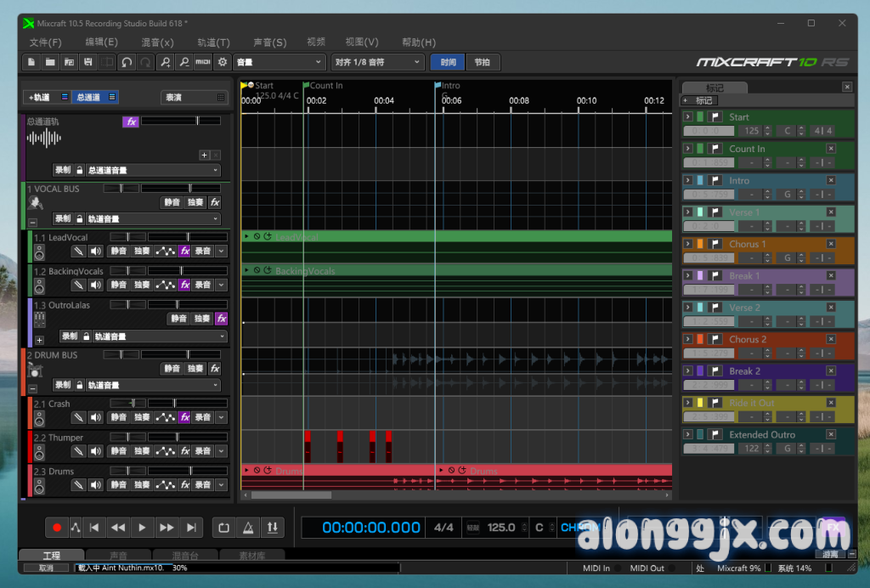Toggle the loop button in transport
870x588 pixels.
[223, 528]
